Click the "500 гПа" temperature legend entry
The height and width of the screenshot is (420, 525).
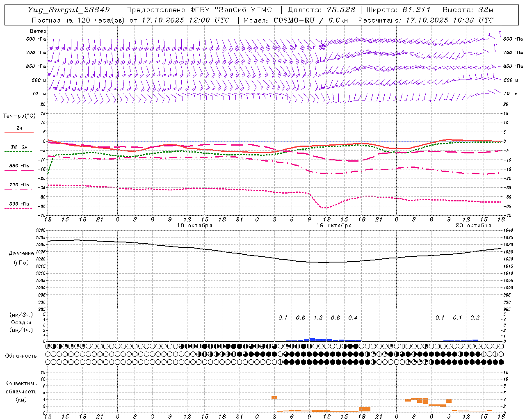tap(19, 204)
